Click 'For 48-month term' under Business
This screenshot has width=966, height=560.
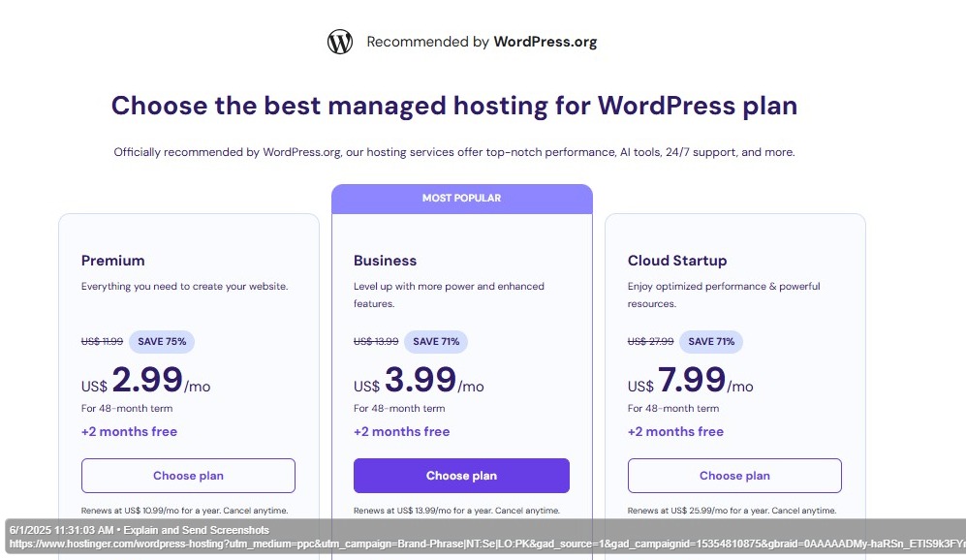[399, 409]
